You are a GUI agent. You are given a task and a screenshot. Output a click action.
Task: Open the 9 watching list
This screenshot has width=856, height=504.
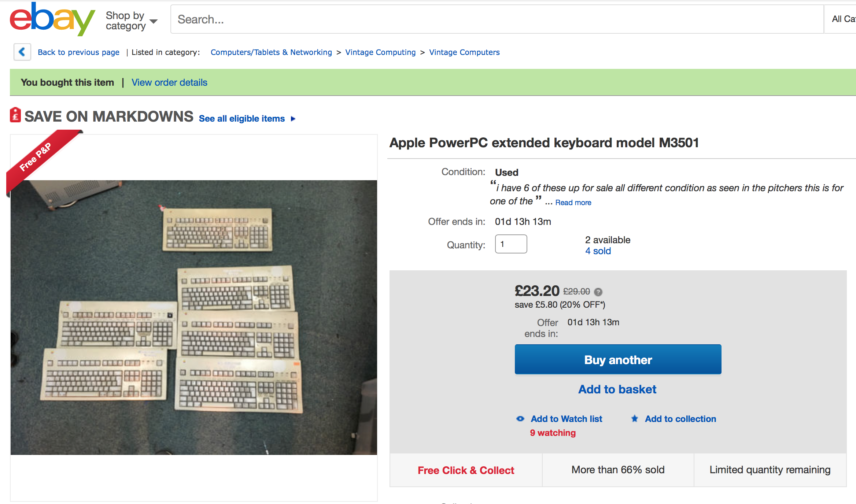coord(553,433)
